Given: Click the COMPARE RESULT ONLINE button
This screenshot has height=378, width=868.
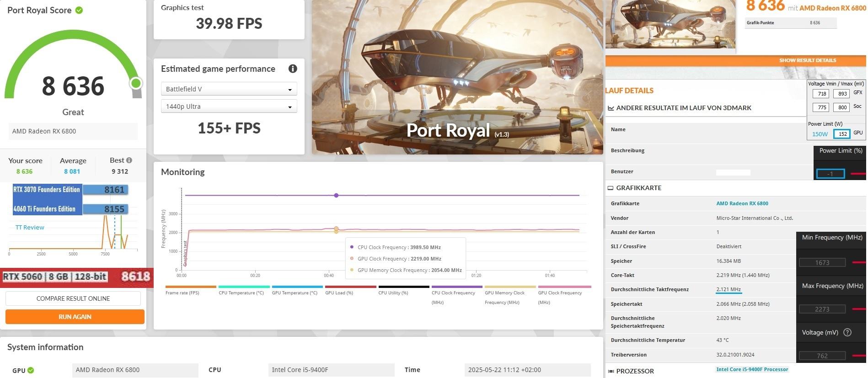Looking at the screenshot, I should (73, 298).
